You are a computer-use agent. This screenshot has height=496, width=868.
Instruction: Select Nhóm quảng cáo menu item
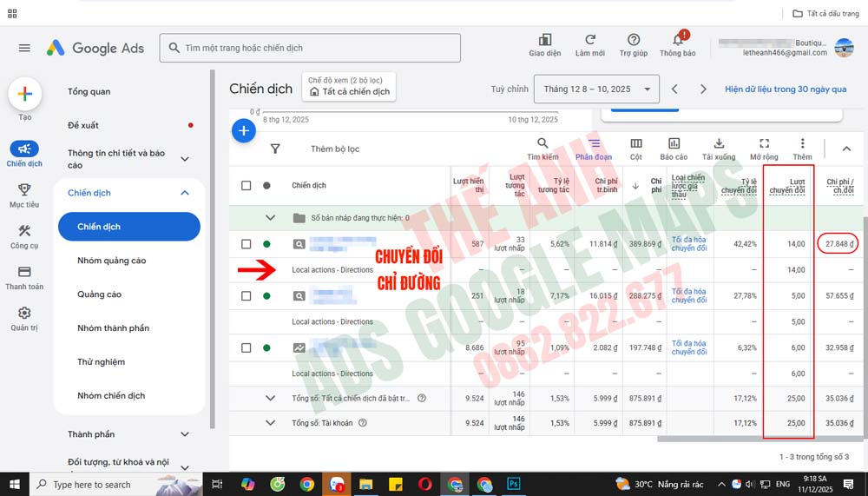click(x=112, y=261)
